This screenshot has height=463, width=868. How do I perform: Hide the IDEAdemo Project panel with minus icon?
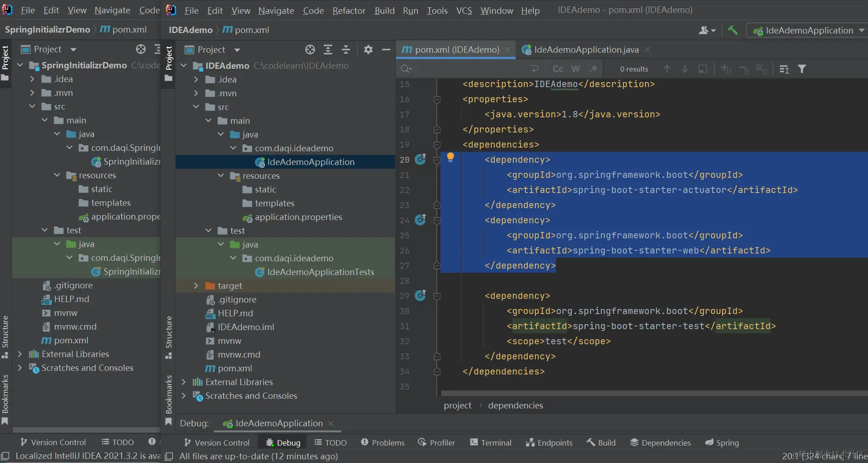coord(386,50)
